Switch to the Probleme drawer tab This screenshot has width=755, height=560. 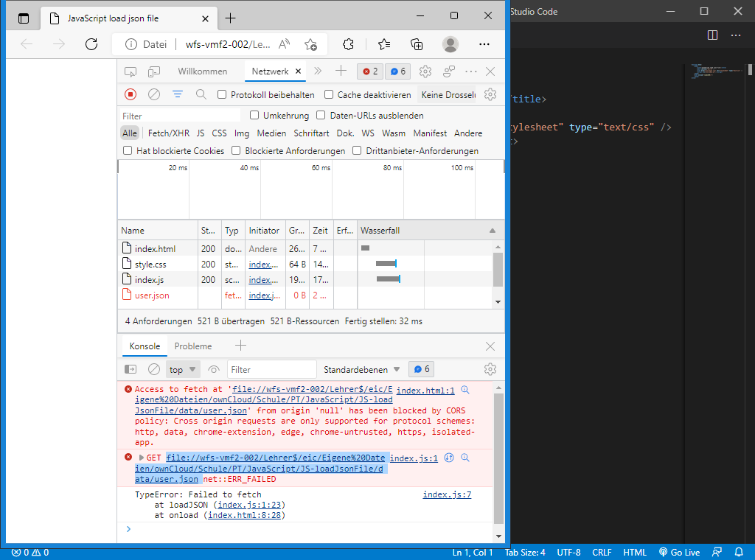click(x=193, y=346)
